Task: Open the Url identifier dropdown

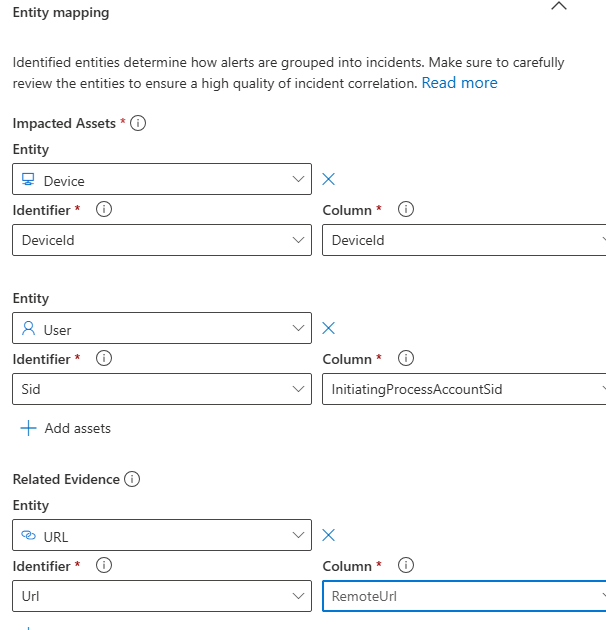Action: click(162, 596)
